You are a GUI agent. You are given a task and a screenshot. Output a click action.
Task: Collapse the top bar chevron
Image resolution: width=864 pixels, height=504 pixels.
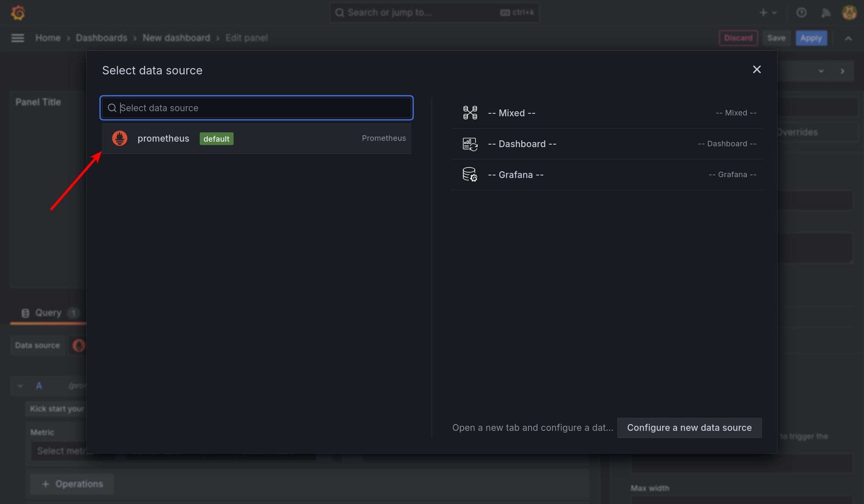click(848, 38)
